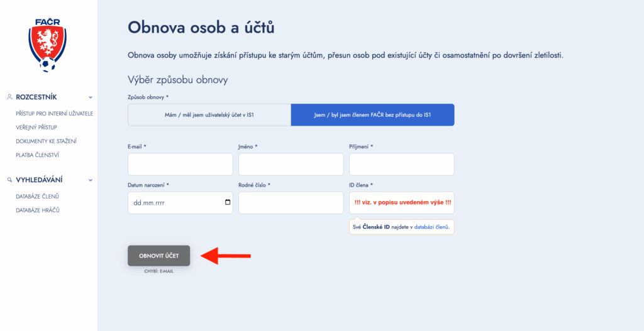
Task: Click the Rozcestník person icon
Action: click(9, 97)
